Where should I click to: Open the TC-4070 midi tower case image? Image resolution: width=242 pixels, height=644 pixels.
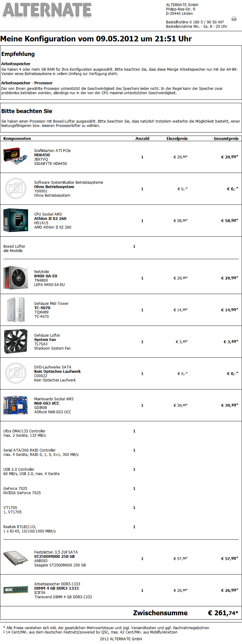15,309
